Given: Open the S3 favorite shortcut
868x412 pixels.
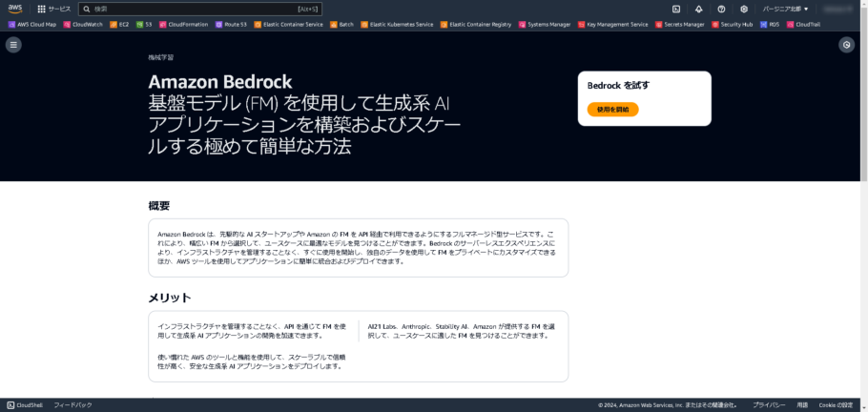Looking at the screenshot, I should click(x=144, y=25).
